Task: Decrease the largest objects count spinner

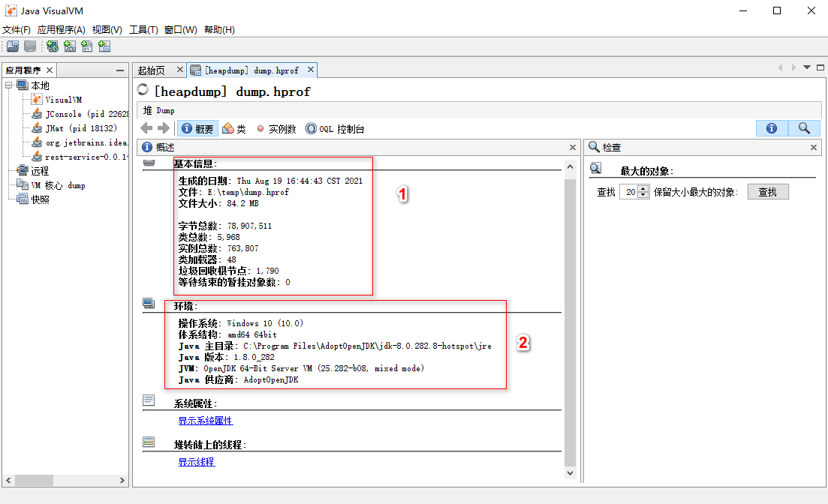Action: point(643,195)
